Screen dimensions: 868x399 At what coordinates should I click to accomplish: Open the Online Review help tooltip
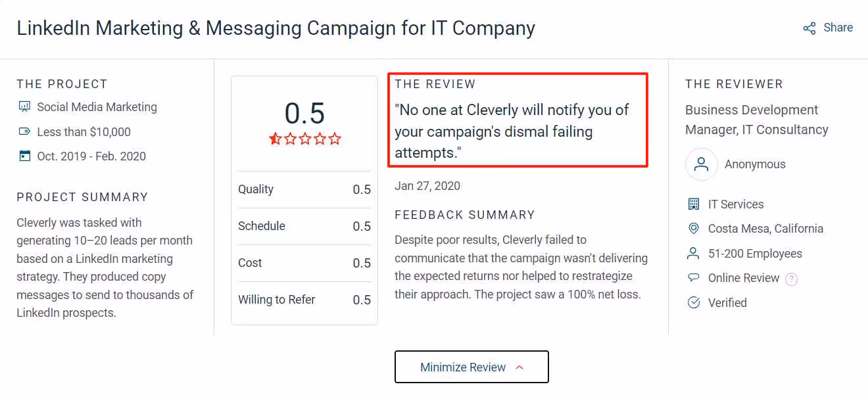click(x=791, y=279)
